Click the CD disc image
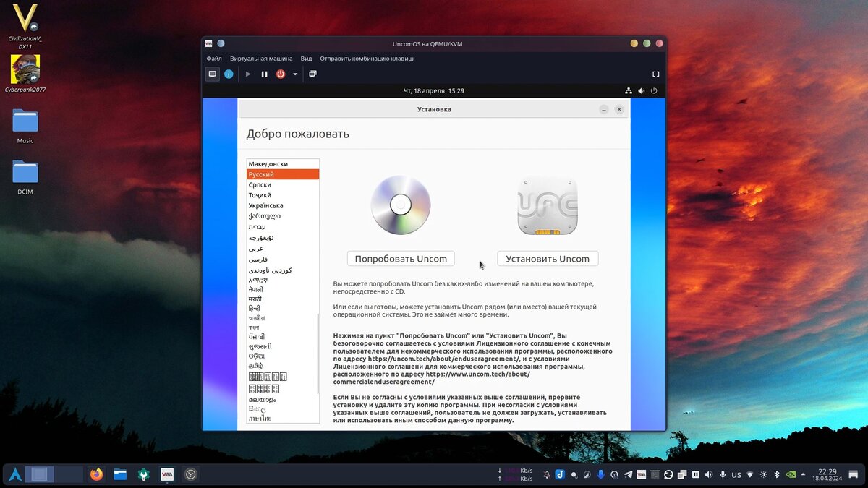868x488 pixels. (401, 205)
